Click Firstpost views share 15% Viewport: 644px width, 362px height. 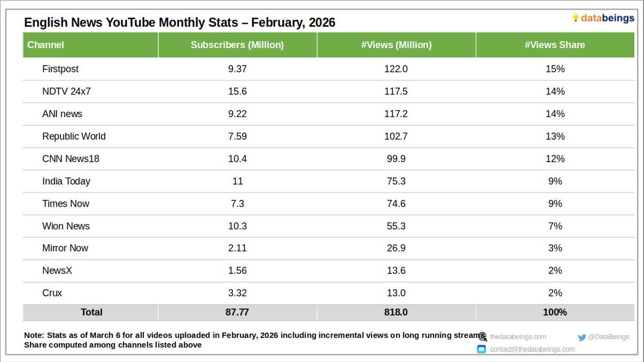(x=555, y=69)
